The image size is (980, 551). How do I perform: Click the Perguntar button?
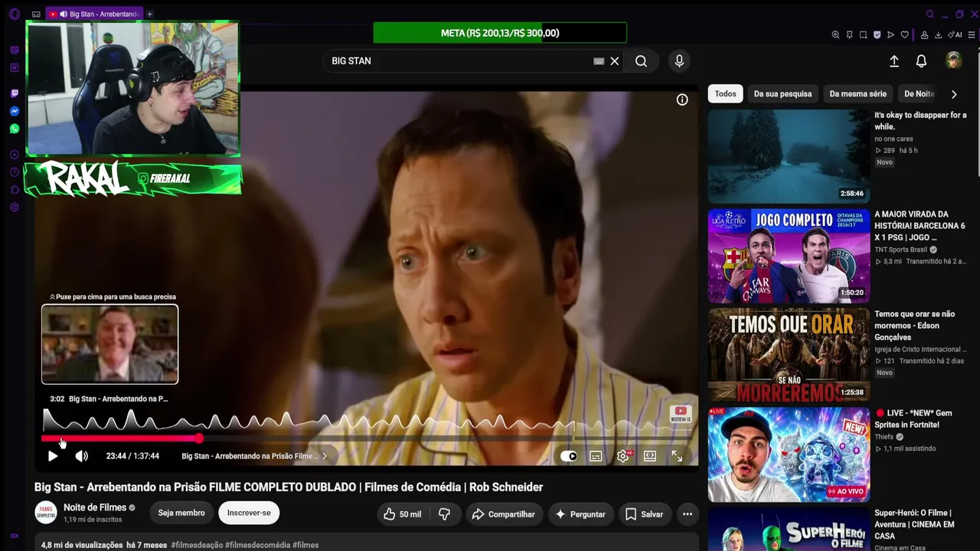580,514
